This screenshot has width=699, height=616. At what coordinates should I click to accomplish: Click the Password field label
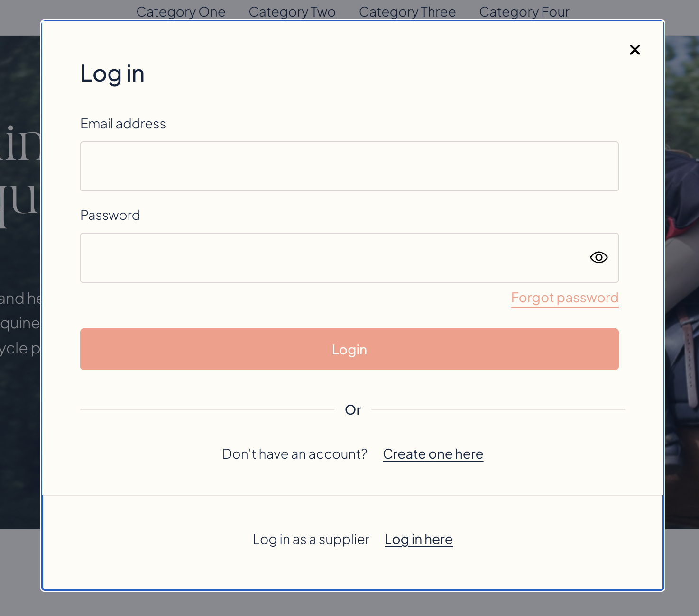pos(110,216)
